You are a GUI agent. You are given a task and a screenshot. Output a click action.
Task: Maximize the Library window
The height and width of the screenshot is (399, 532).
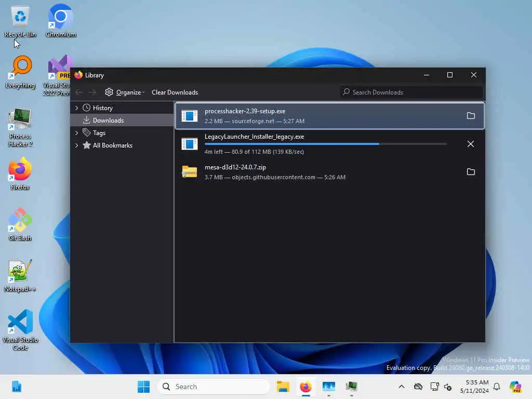tap(449, 75)
